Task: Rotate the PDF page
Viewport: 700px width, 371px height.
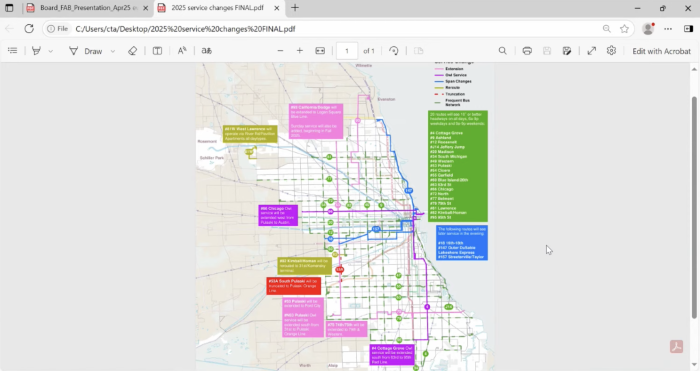Action: tap(393, 51)
